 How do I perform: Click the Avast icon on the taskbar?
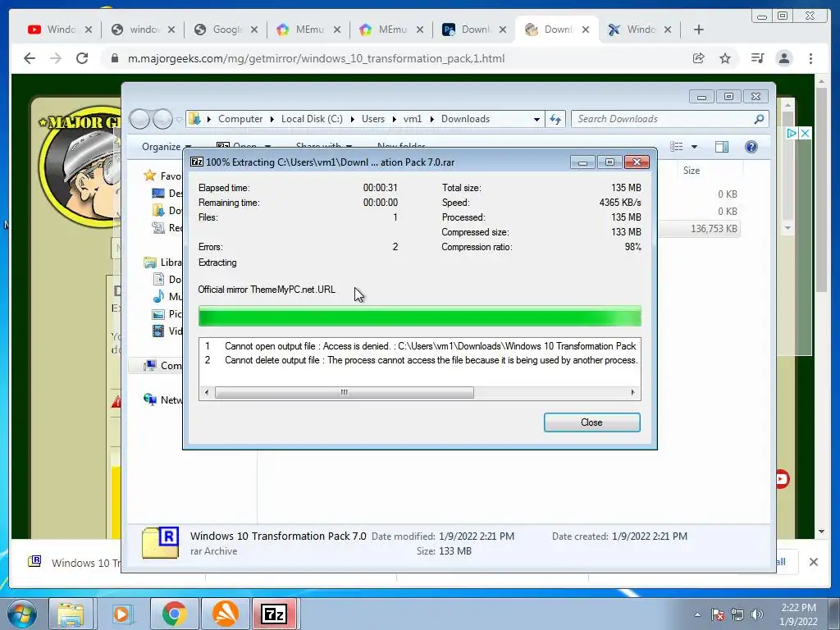click(226, 614)
